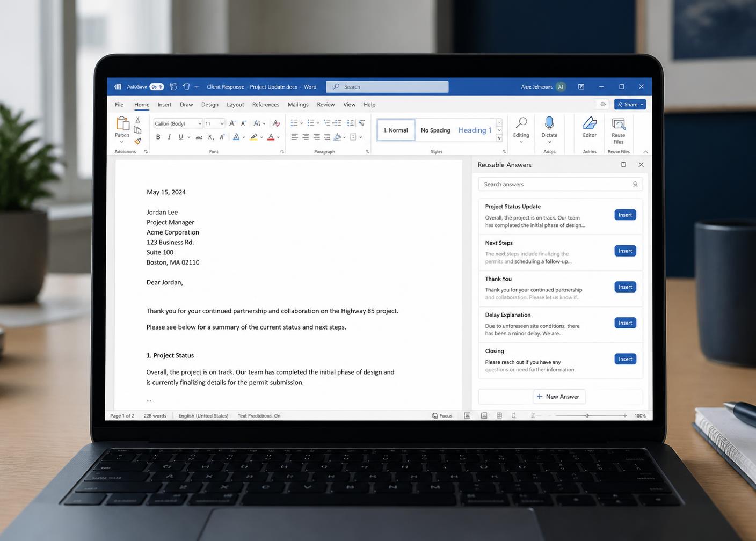This screenshot has height=541, width=756.
Task: Click the search icon in Search answers field
Action: tap(635, 184)
